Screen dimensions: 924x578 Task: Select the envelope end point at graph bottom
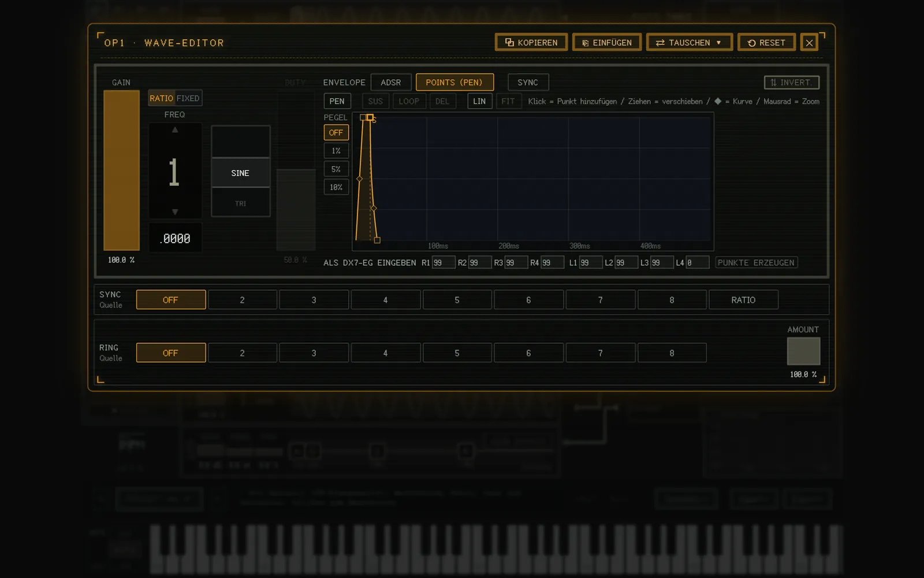coord(377,240)
